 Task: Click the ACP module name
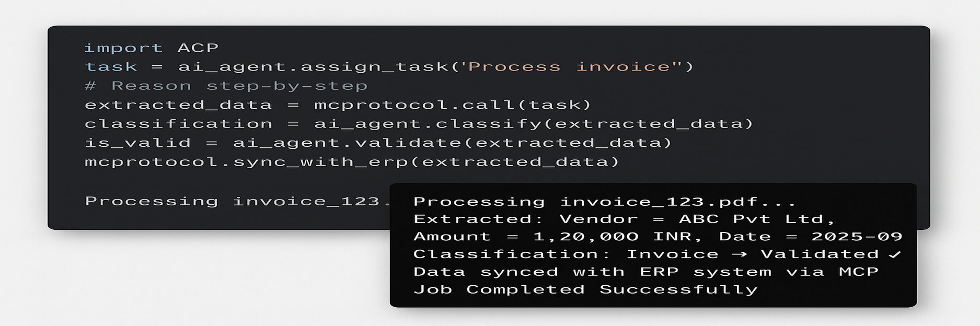(x=198, y=48)
